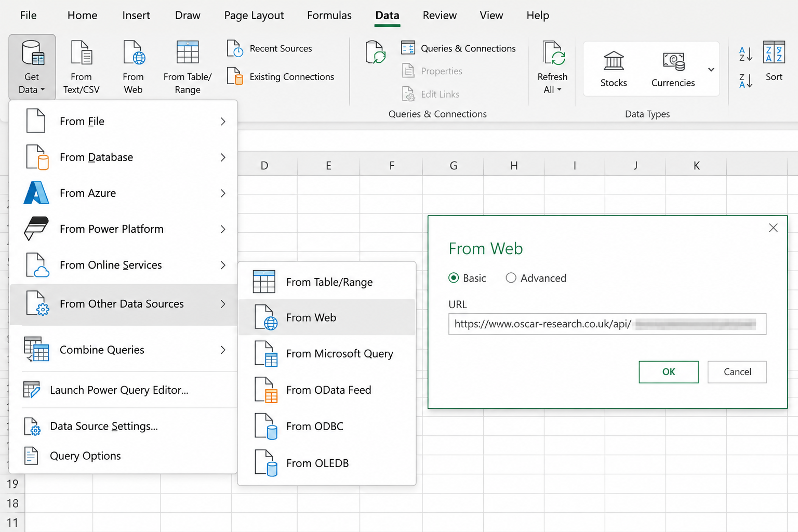
Task: Open the Sort dialog
Action: [x=774, y=61]
